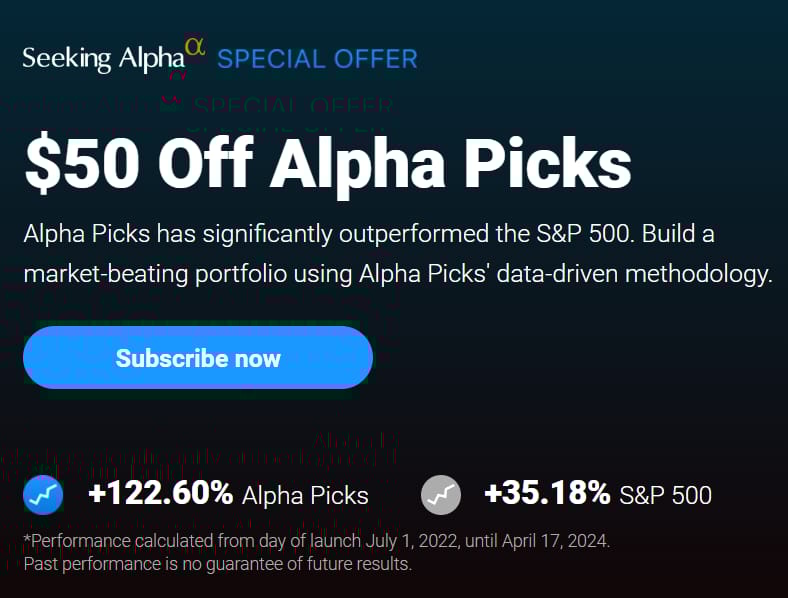Click the '*Performance calculated' disclaimer line
Viewport: 788px width, 598px height.
pos(317,541)
